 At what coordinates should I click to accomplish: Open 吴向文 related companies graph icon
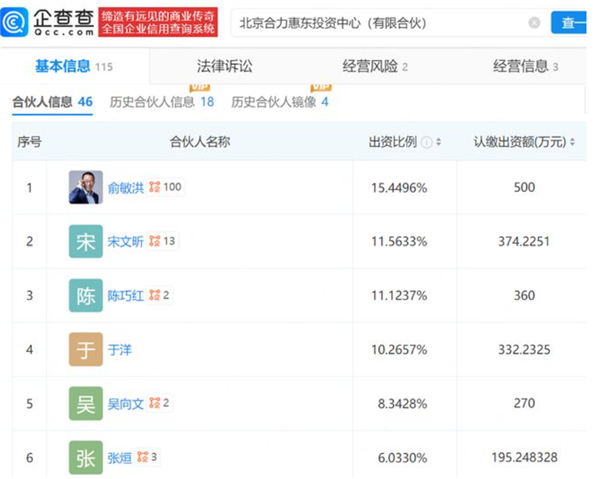155,403
